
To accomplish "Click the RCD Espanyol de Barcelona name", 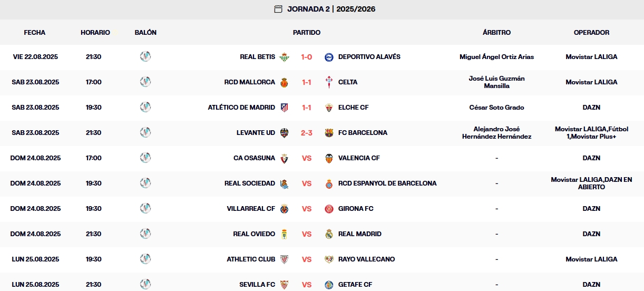I will pos(387,183).
